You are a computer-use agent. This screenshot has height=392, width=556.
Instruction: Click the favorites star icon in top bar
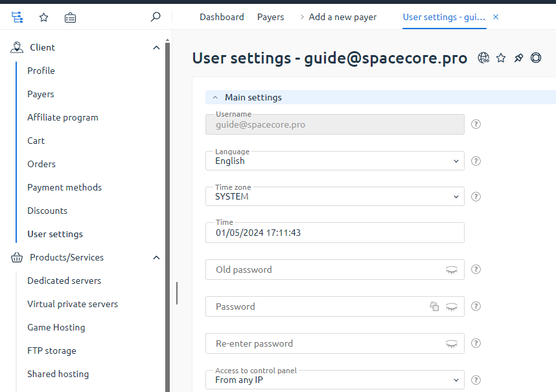[x=43, y=17]
